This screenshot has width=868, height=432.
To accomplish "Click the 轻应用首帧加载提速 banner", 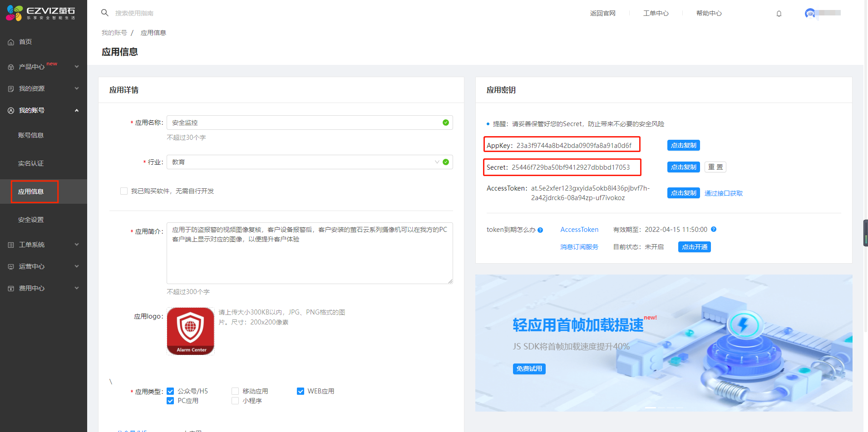I will click(664, 343).
